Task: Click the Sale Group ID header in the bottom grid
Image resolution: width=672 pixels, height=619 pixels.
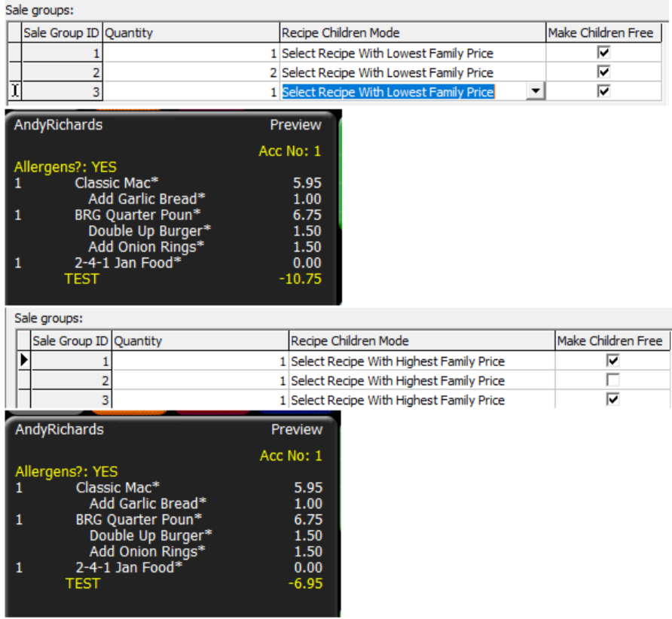Action: 70,341
